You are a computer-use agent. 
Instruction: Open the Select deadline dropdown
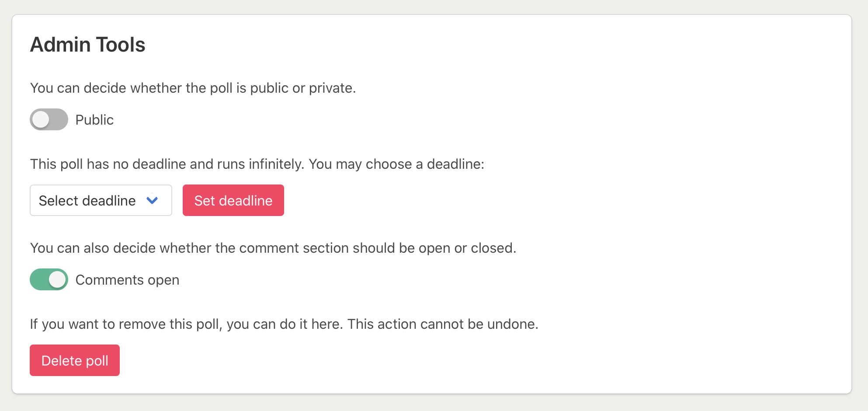coord(101,200)
